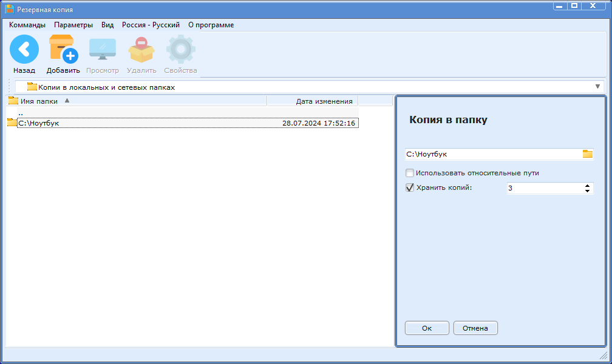Open the Параметры menu

coord(73,25)
